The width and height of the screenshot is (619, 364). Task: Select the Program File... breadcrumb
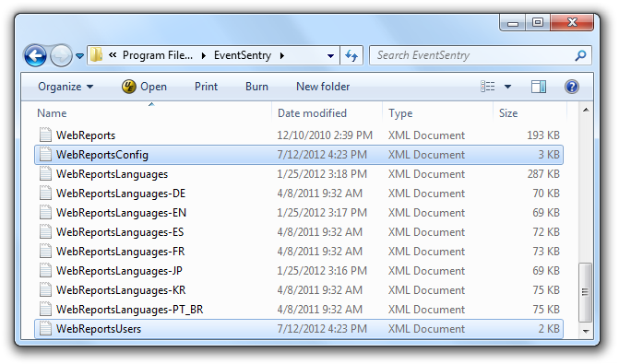click(158, 55)
